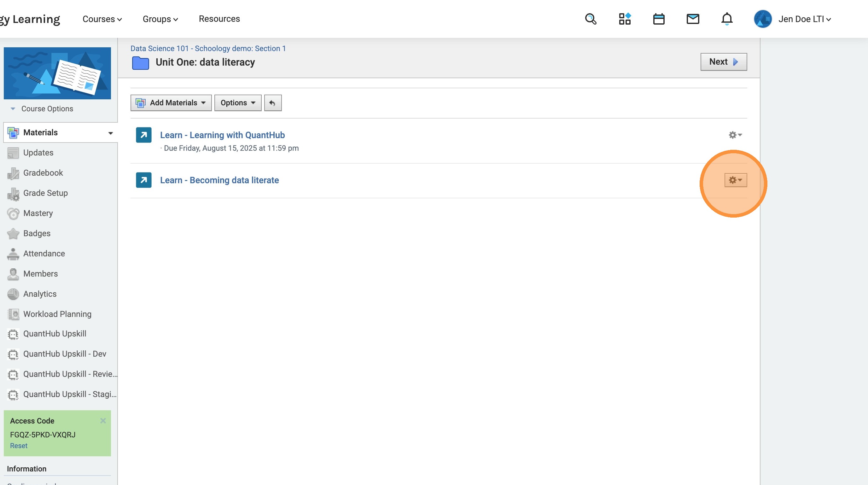Open gear menu for Becoming data literate
Viewport: 868px width, 485px height.
point(735,180)
